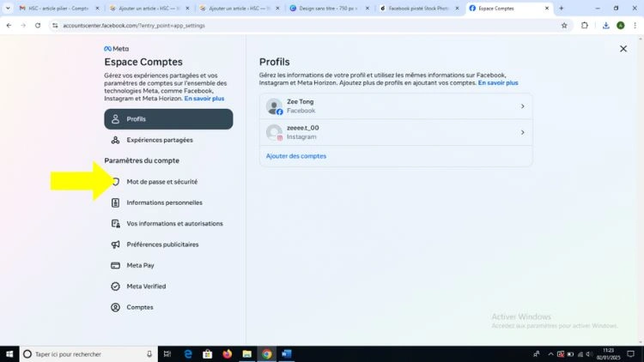Bookmark this page with star icon
644x362 pixels.
pos(564,26)
